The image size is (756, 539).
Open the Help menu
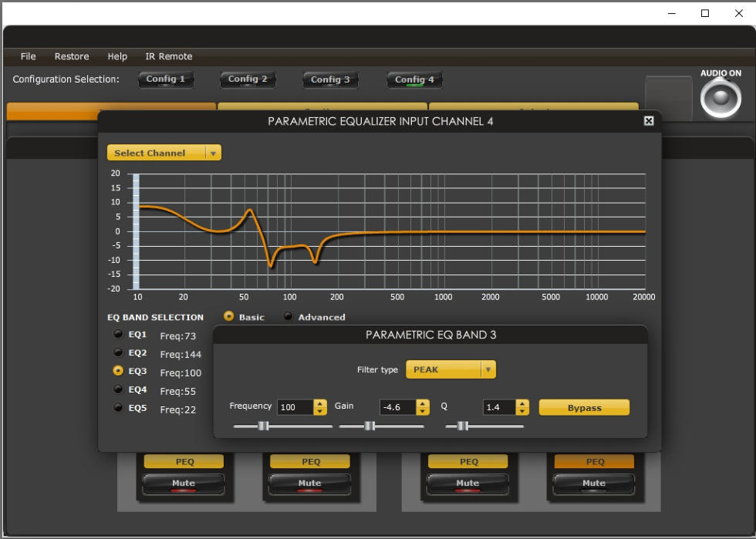(x=117, y=56)
